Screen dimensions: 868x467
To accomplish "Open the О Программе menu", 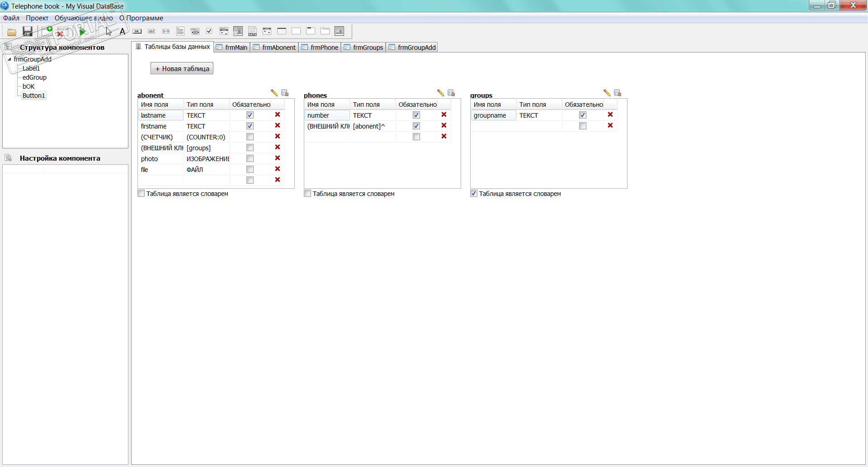I will click(141, 18).
